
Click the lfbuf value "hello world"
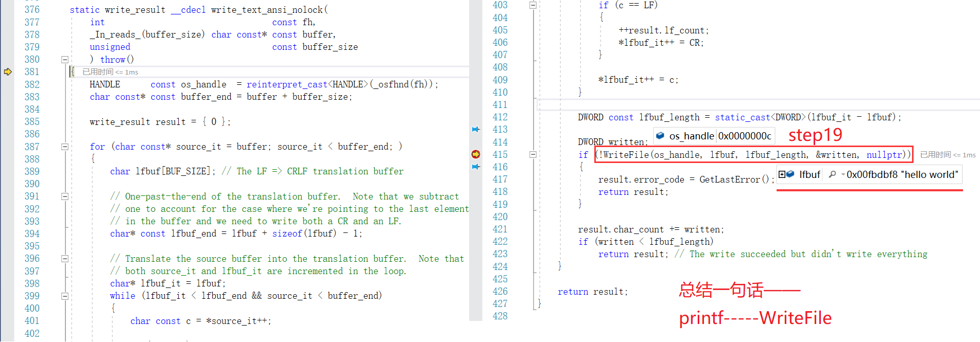902,175
